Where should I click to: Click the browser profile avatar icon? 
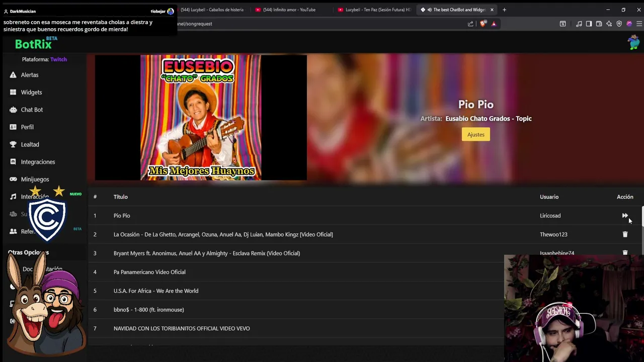coord(629,24)
